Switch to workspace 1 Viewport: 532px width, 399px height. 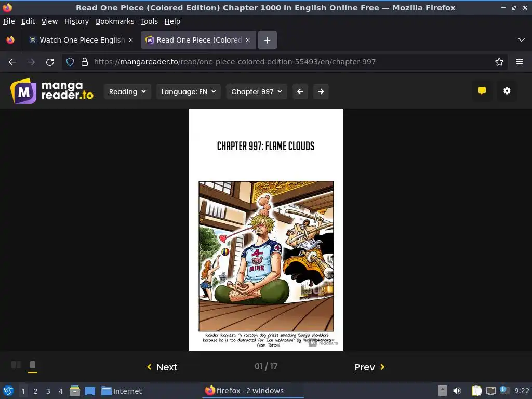coord(23,391)
